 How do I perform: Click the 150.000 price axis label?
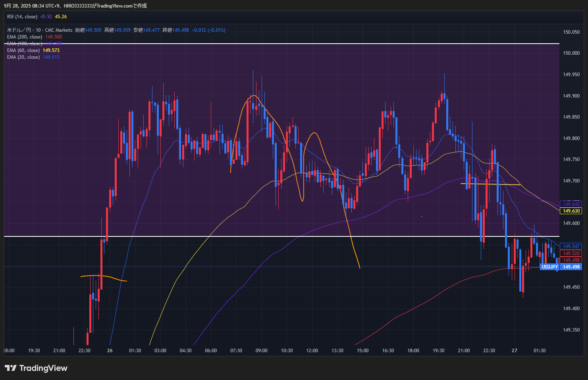tap(571, 53)
